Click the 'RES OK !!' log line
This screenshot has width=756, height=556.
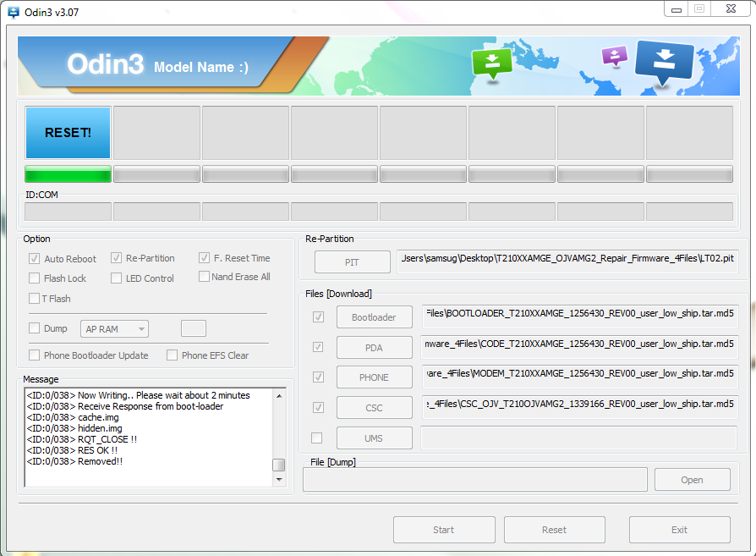(73, 450)
